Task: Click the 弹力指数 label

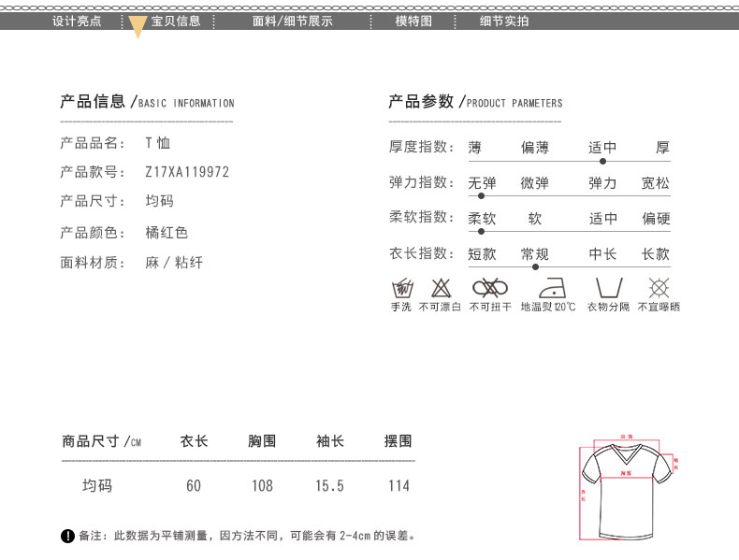Action: click(421, 182)
